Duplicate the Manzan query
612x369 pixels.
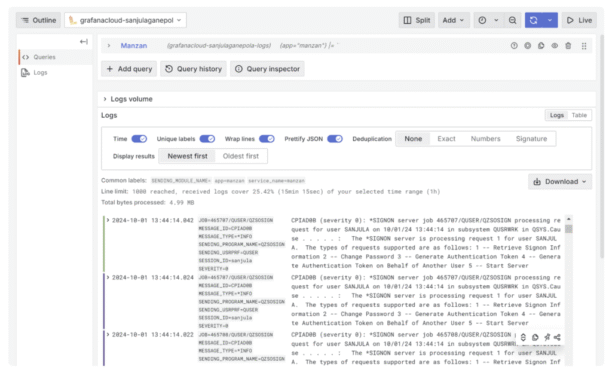(x=541, y=46)
